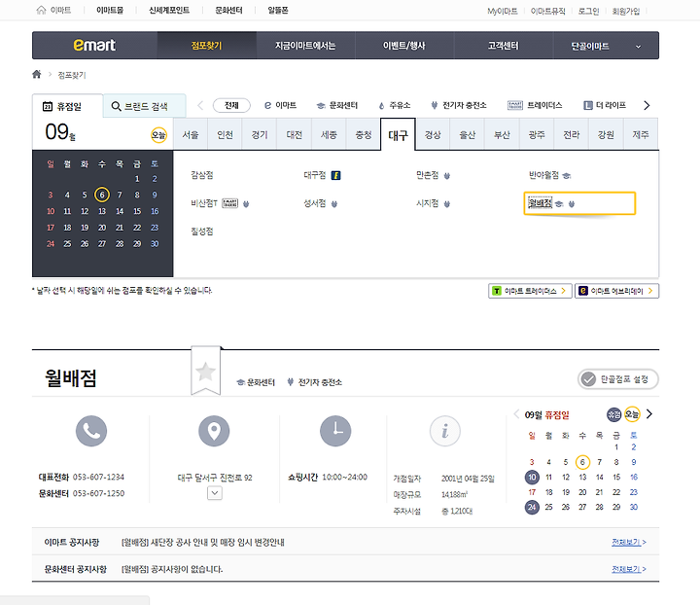Viewport: 700px width, 605px height.
Task: Open the 이마트 트레이더스 link button
Action: point(530,291)
